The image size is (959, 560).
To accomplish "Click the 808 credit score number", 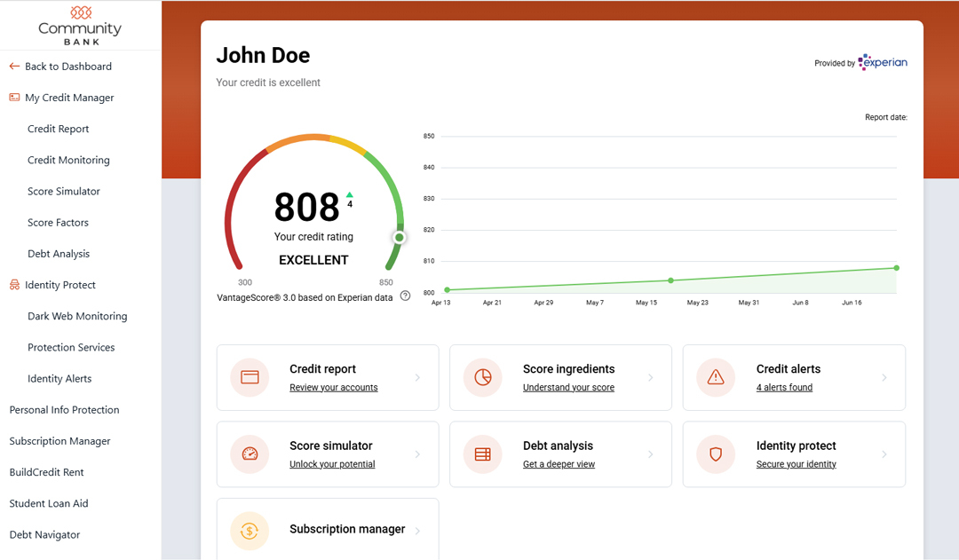I will pos(306,208).
